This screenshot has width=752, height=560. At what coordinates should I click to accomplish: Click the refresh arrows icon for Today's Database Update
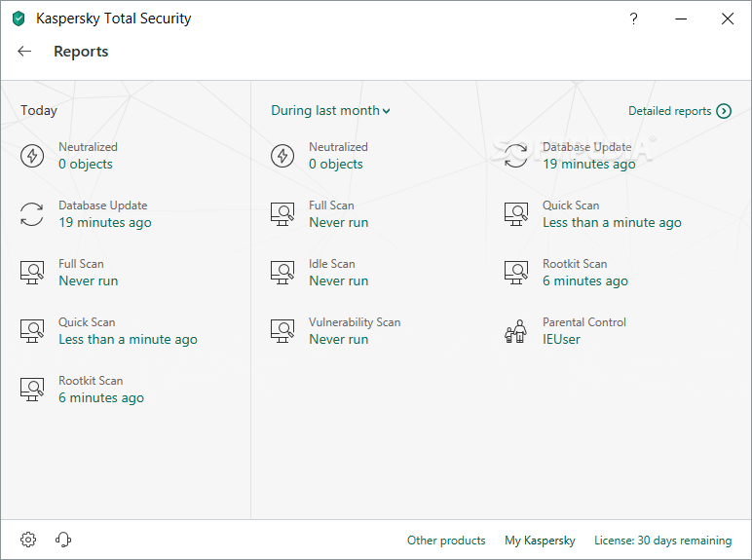[x=32, y=214]
